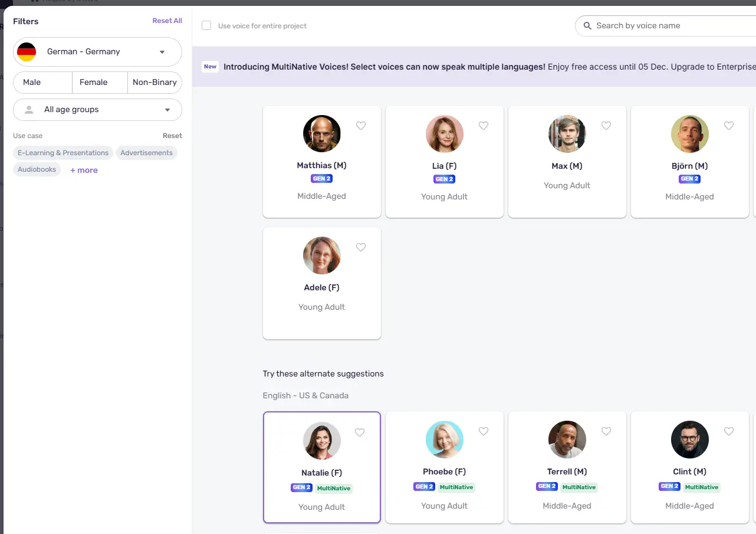756x534 pixels.
Task: Click Max (M) voice name
Action: (567, 166)
